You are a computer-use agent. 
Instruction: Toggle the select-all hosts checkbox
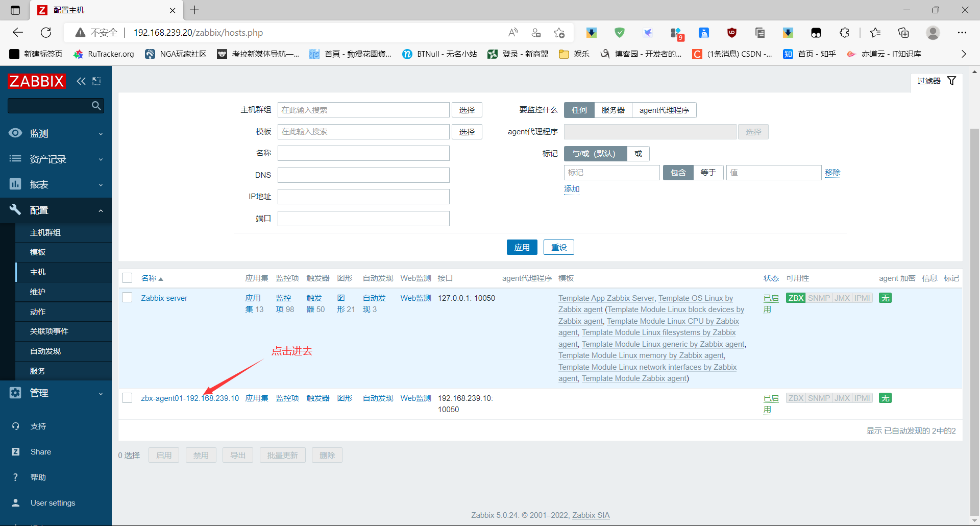128,278
